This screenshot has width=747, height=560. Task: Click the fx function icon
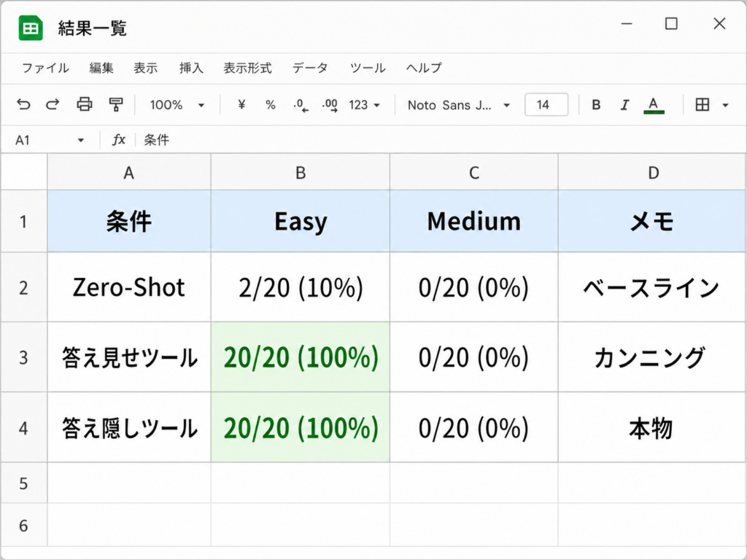[118, 139]
